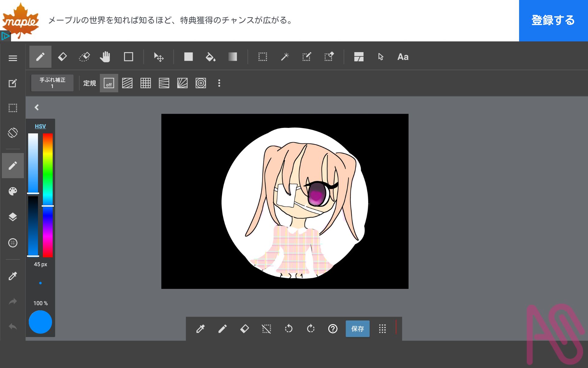Open the 手ぶれ補正 stabilizer setting

pyautogui.click(x=52, y=83)
